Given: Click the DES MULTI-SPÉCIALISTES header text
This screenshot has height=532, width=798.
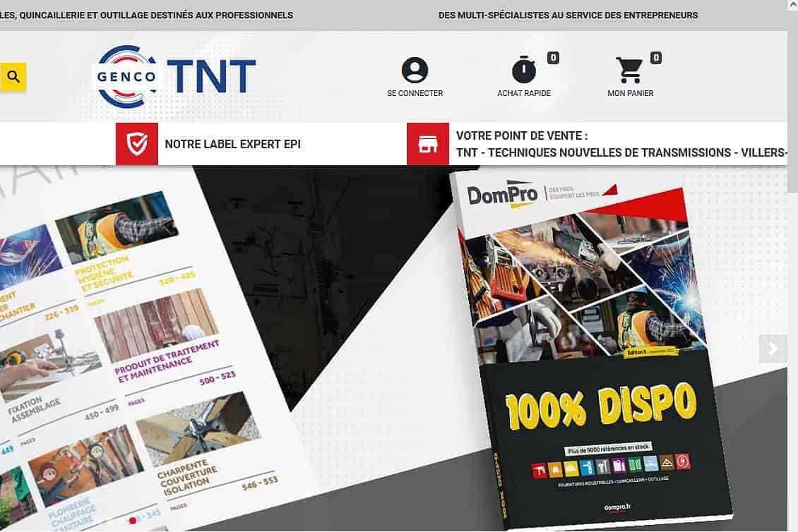Looking at the screenshot, I should point(568,15).
